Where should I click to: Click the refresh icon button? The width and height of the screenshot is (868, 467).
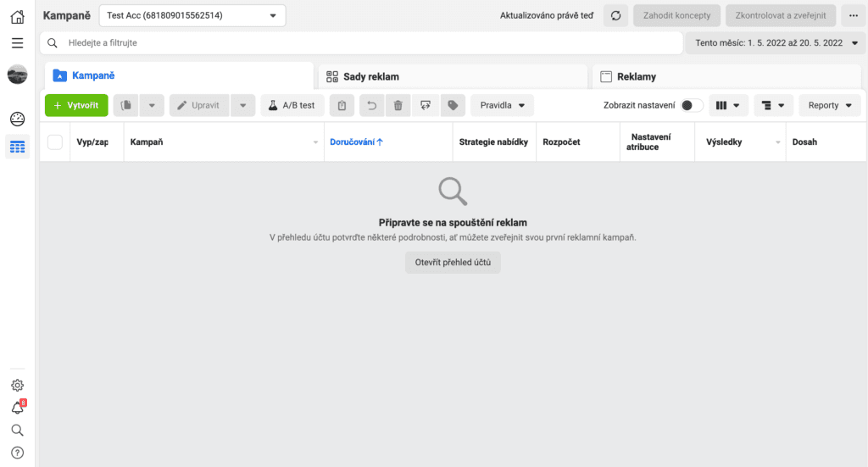[615, 15]
